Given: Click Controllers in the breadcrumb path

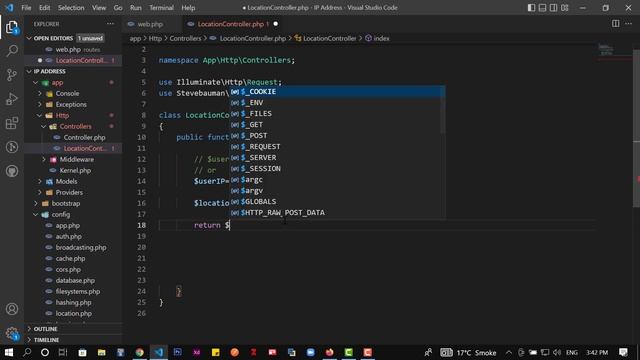Looking at the screenshot, I should [x=185, y=38].
